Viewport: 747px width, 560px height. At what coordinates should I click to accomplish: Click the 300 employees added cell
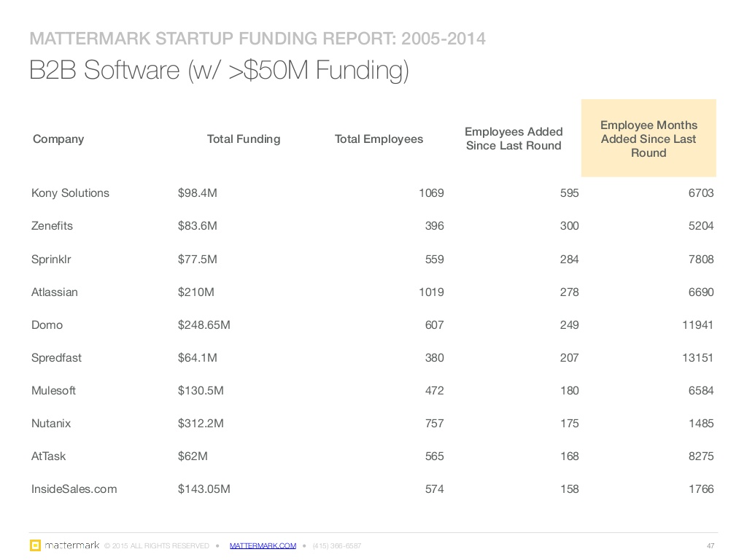[x=569, y=226]
